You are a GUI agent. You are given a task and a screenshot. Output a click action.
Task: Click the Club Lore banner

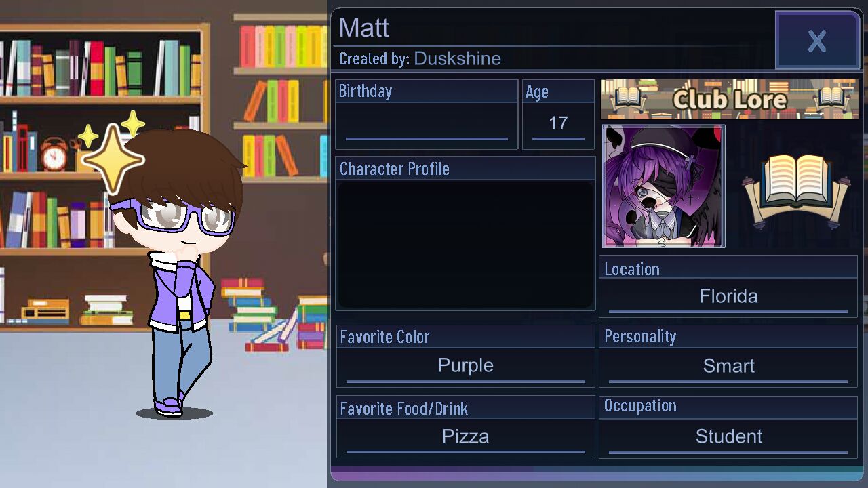(x=730, y=100)
